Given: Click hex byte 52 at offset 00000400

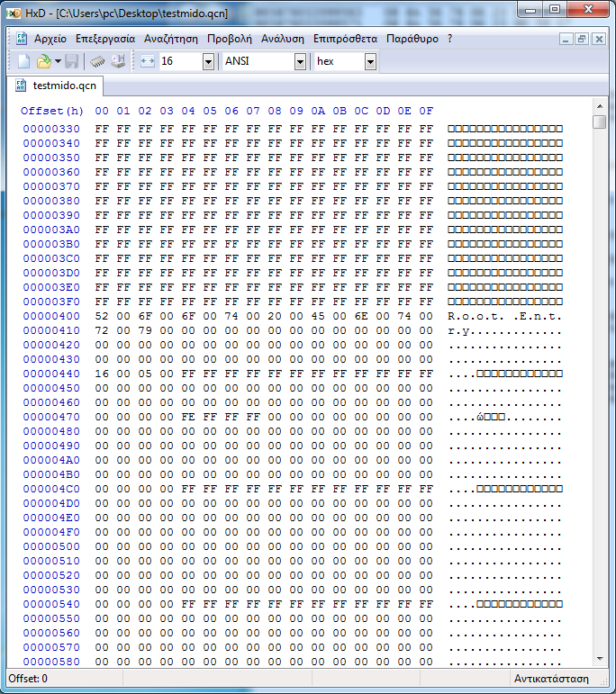Looking at the screenshot, I should pyautogui.click(x=101, y=316).
